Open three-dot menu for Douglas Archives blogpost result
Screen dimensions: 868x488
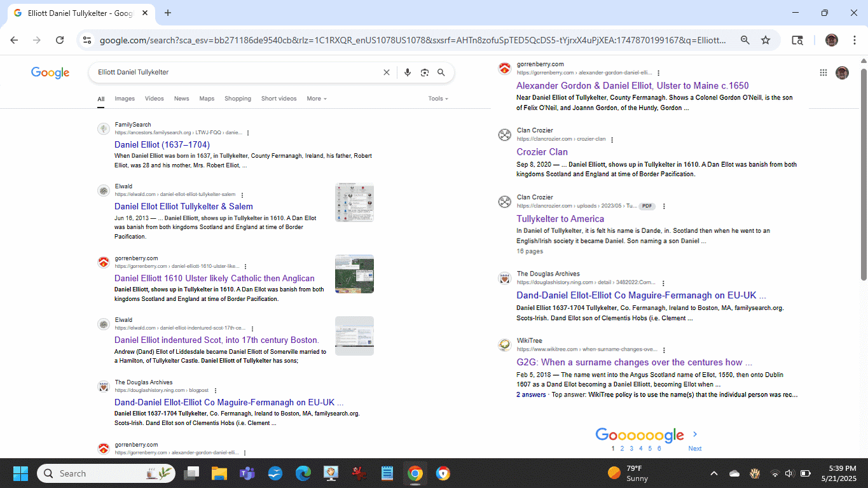pos(216,391)
